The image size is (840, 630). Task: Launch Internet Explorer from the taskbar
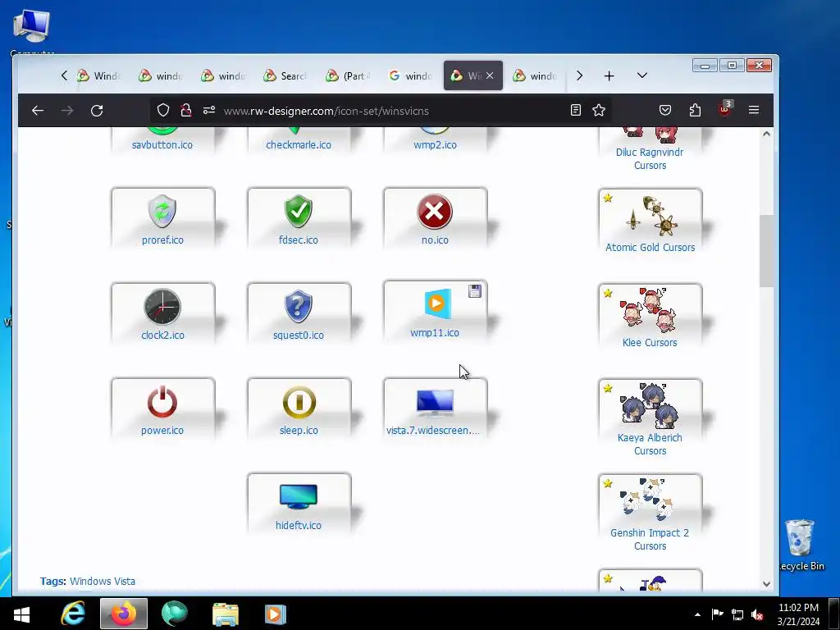[x=72, y=614]
